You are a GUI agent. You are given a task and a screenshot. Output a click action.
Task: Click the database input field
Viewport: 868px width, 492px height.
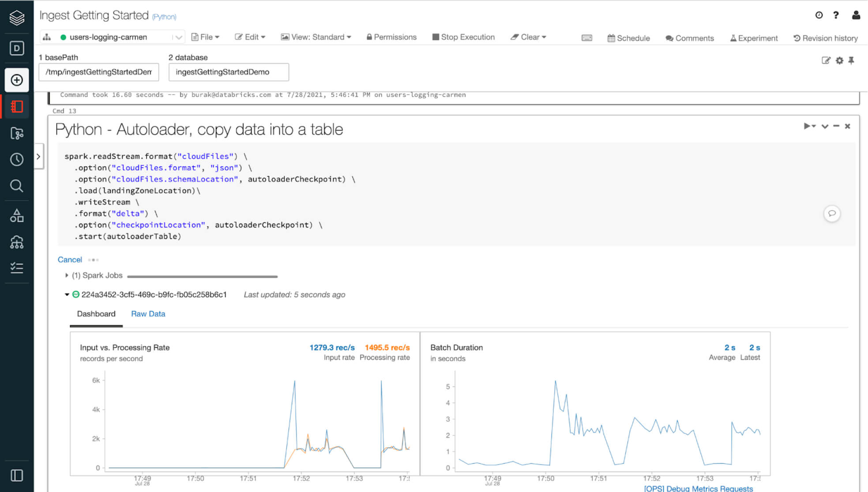[229, 72]
